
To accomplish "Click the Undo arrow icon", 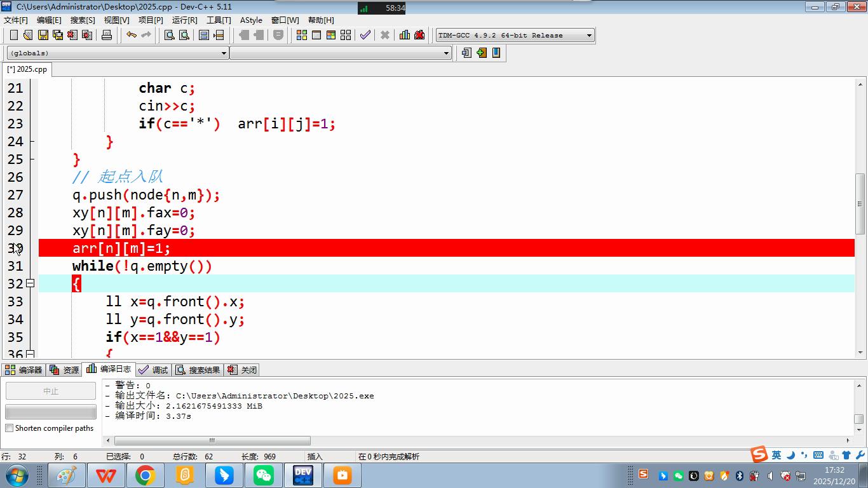I will tap(131, 35).
